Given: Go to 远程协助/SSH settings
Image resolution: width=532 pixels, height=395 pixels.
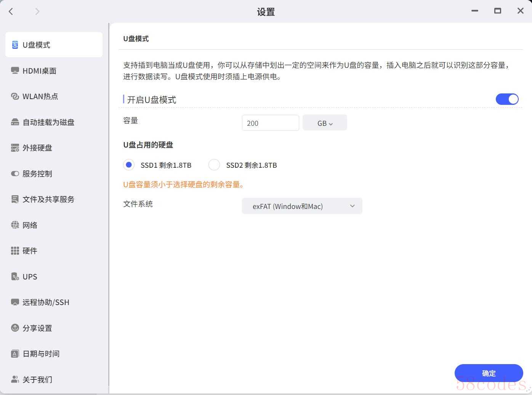Looking at the screenshot, I should point(46,302).
